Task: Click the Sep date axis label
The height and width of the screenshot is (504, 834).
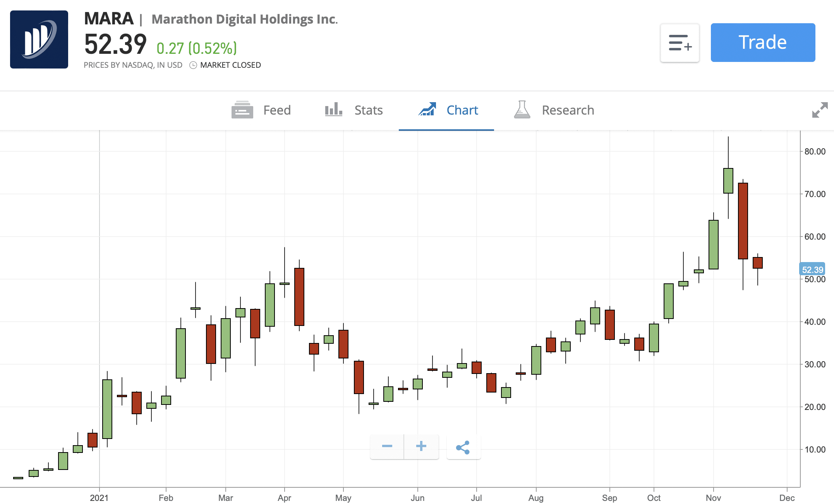Action: tap(609, 498)
